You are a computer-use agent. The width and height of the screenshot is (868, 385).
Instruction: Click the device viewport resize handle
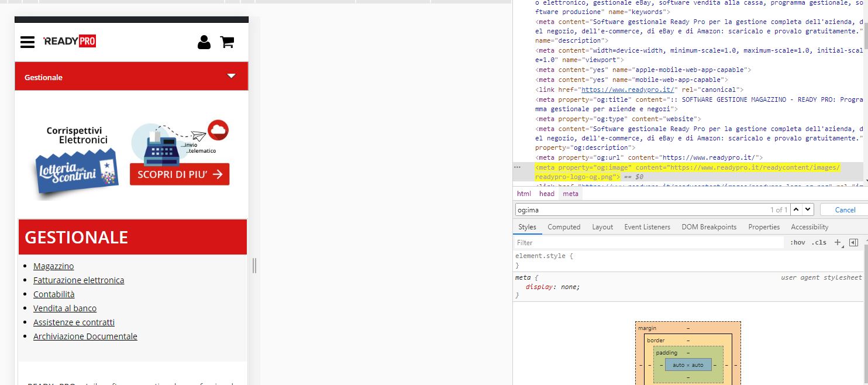254,266
